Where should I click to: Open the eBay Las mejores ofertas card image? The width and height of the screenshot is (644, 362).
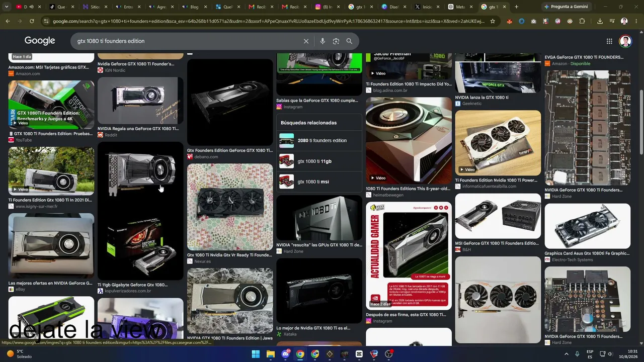(x=51, y=246)
